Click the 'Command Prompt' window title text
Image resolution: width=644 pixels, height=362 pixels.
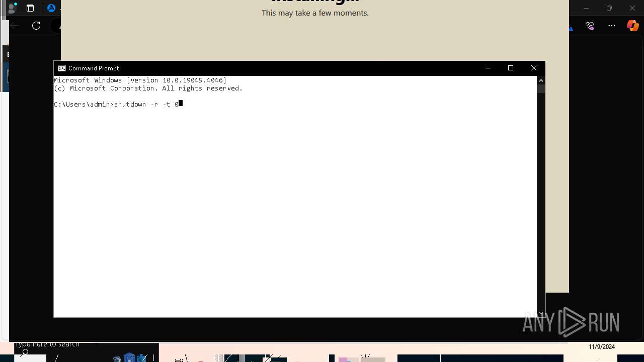[94, 68]
